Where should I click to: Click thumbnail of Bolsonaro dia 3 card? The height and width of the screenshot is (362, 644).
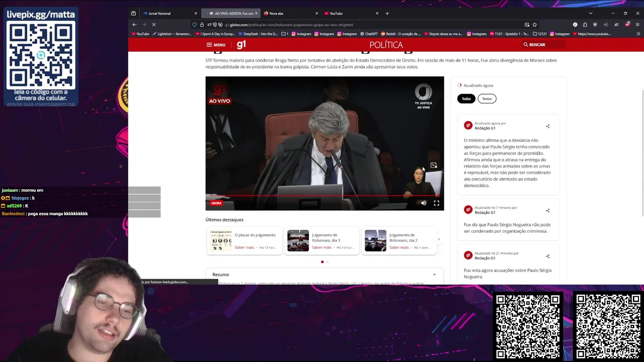(x=298, y=241)
